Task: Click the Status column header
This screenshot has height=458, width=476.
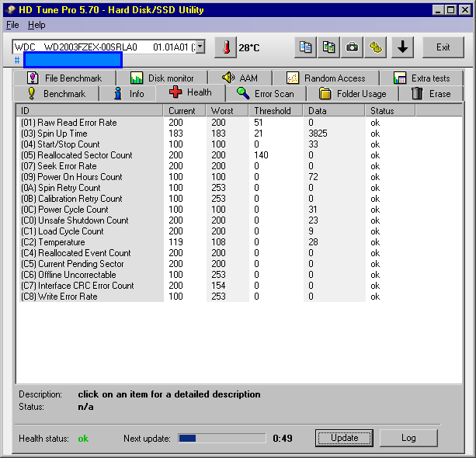Action: pyautogui.click(x=390, y=111)
